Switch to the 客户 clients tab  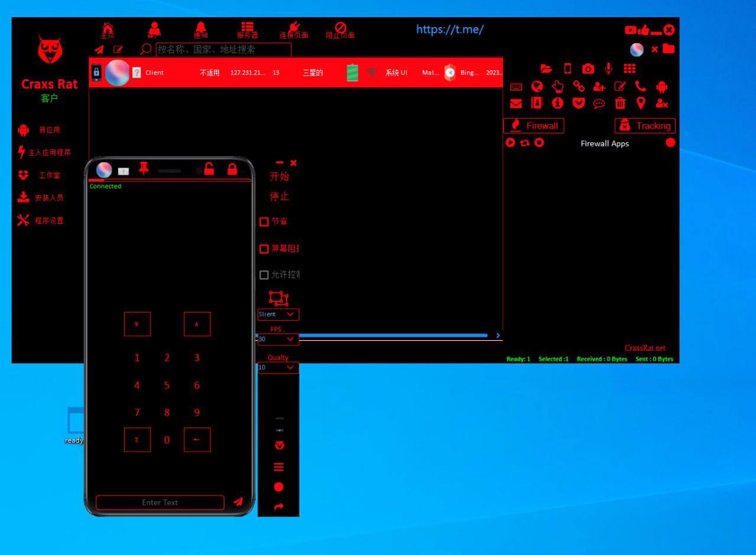pyautogui.click(x=154, y=30)
